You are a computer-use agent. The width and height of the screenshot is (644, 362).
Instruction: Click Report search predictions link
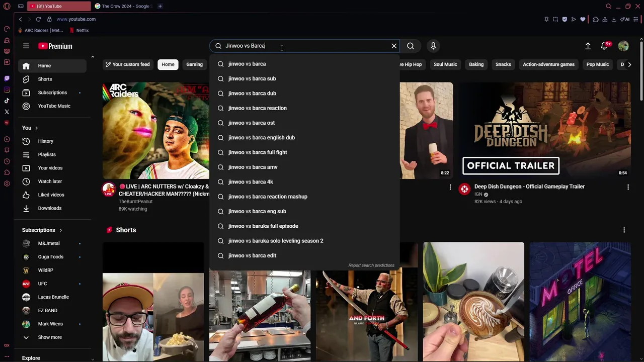pyautogui.click(x=371, y=265)
